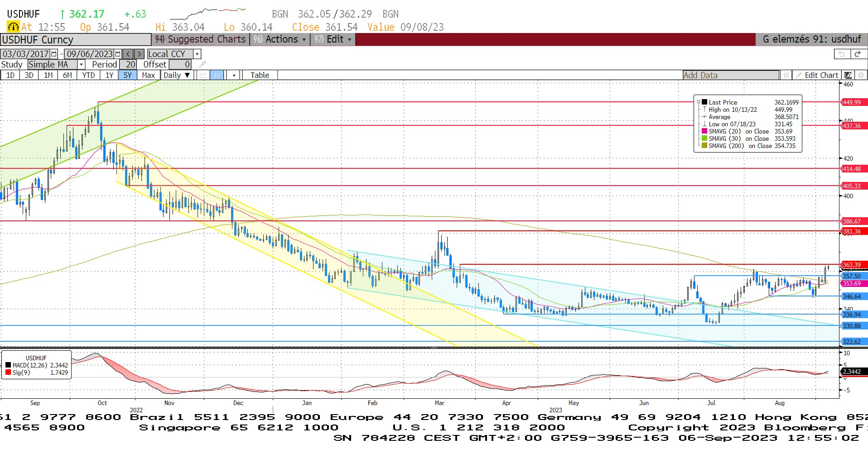
Task: Shift date range back with left arrow
Action: tap(128, 54)
